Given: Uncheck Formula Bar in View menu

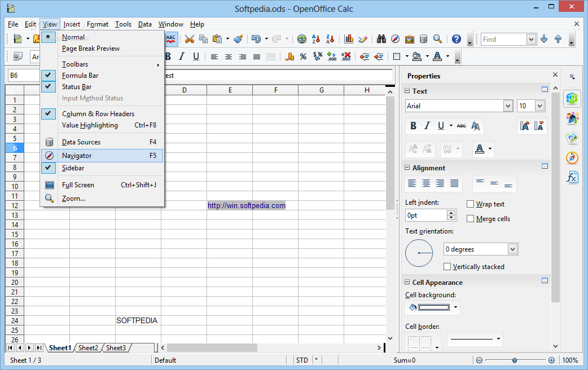Looking at the screenshot, I should pos(102,76).
